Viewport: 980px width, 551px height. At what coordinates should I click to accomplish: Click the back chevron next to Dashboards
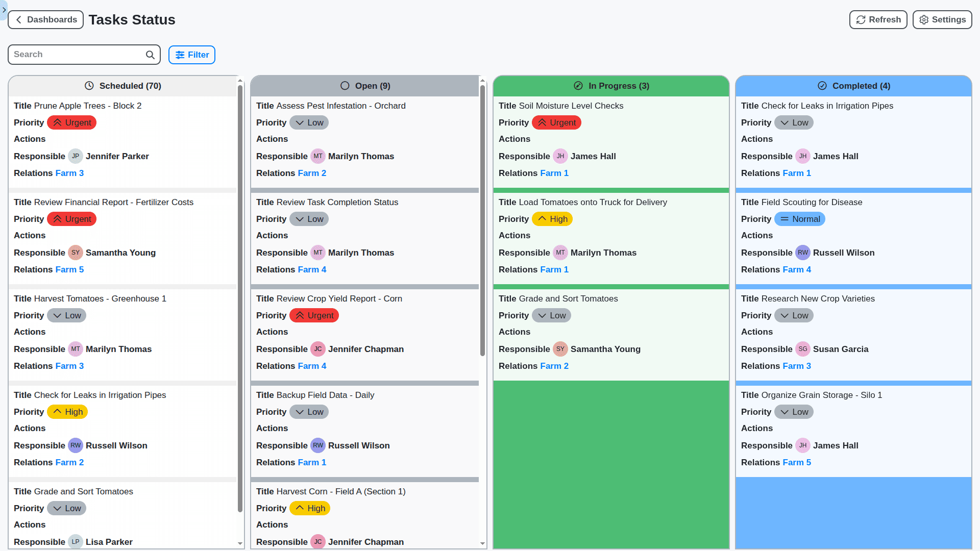click(x=18, y=19)
